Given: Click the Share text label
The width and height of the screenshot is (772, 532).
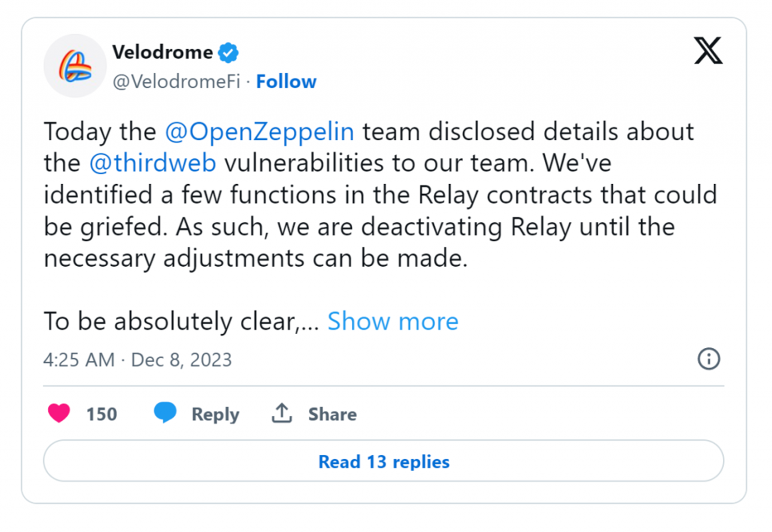Looking at the screenshot, I should click(332, 414).
